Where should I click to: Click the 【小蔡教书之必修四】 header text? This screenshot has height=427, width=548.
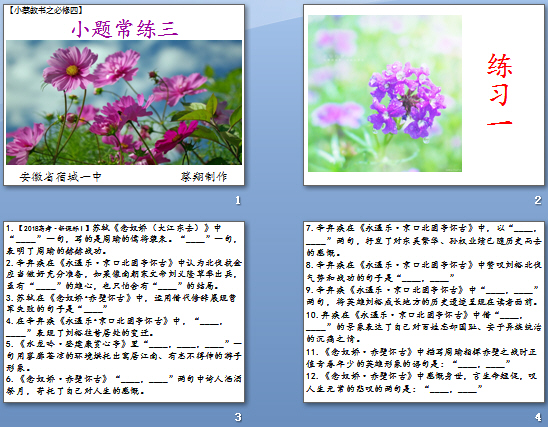pyautogui.click(x=45, y=10)
